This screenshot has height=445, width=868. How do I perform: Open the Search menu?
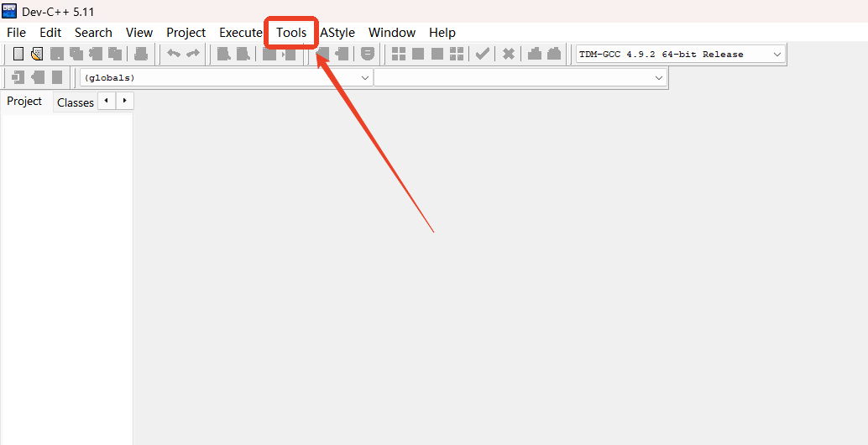tap(93, 33)
